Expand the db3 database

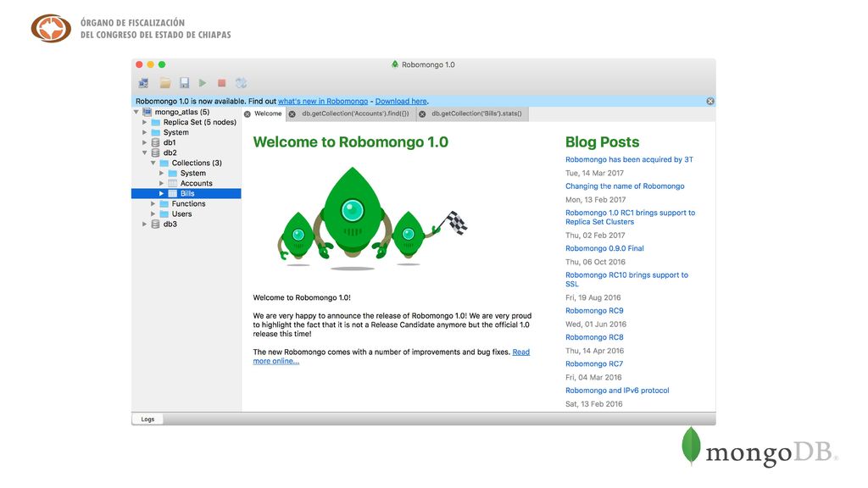click(x=144, y=224)
